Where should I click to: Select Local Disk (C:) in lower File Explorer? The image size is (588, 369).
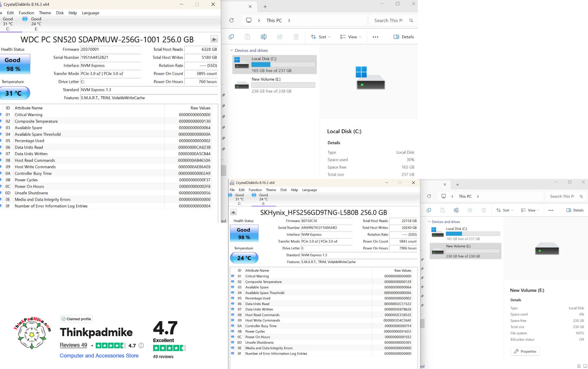[x=466, y=234]
